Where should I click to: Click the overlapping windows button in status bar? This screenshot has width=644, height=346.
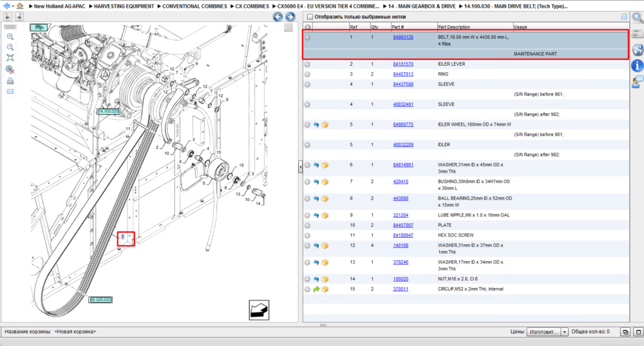(625, 332)
